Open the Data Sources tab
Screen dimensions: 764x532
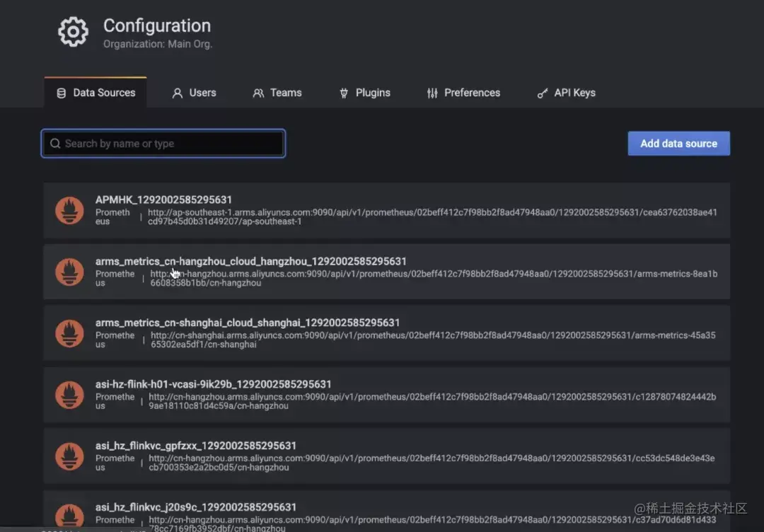(x=95, y=93)
